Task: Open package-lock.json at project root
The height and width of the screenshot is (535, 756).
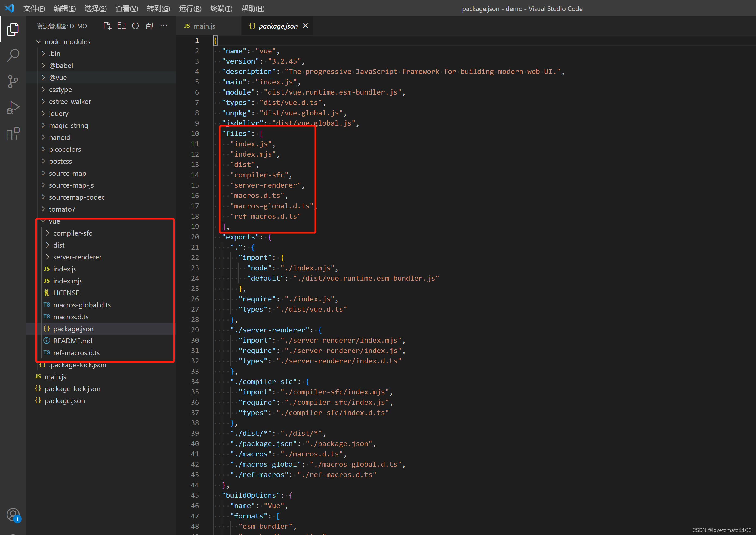Action: (101, 389)
